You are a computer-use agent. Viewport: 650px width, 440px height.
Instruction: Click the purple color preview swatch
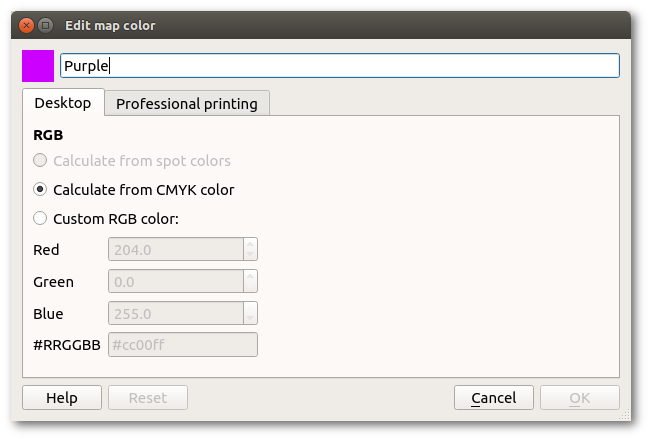click(38, 66)
